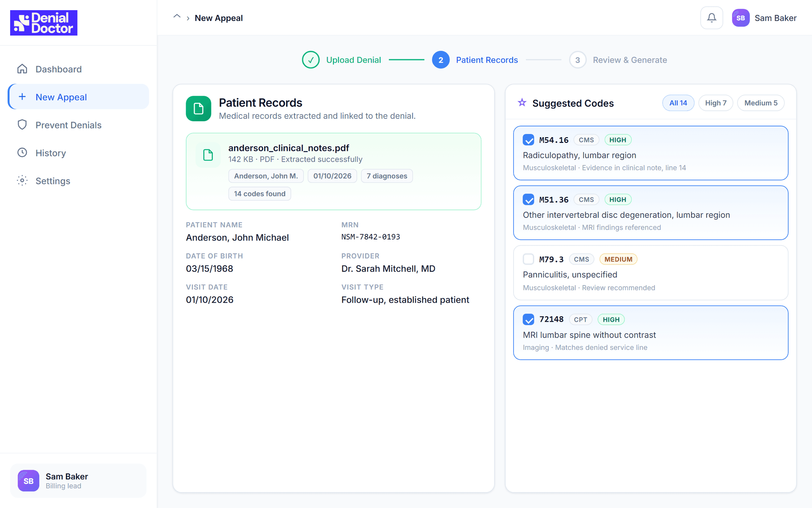The height and width of the screenshot is (508, 812).
Task: Click the file icon of anderson_clinical_notes.pdf
Action: tap(208, 155)
